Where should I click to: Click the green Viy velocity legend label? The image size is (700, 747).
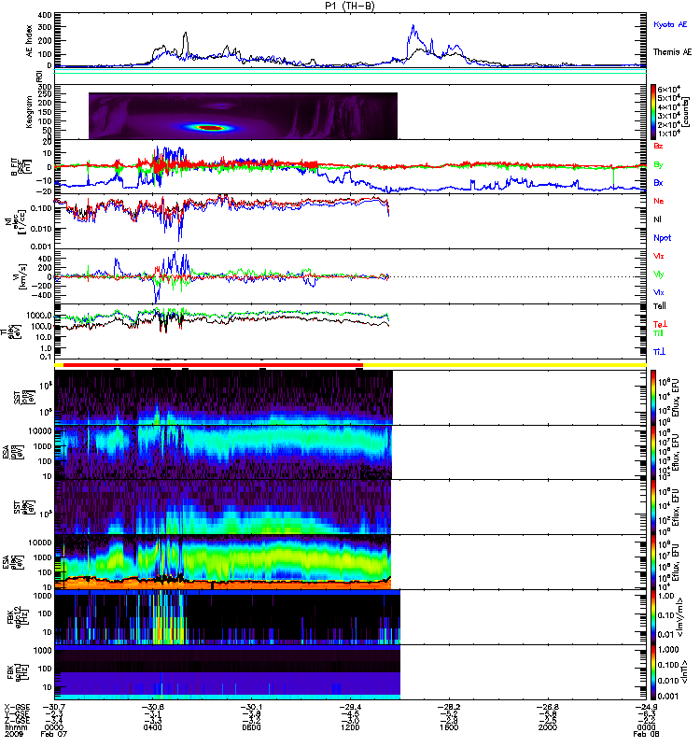pos(658,275)
